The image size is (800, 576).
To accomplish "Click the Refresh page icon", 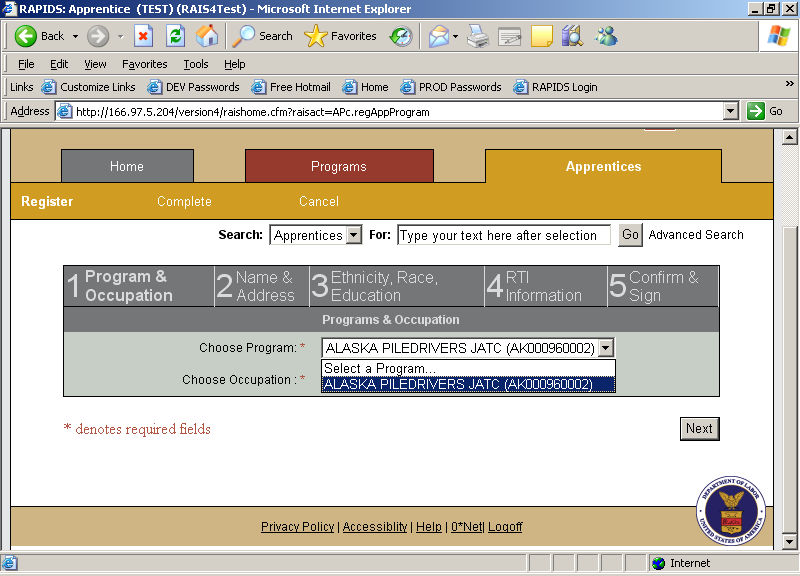I will click(x=175, y=36).
